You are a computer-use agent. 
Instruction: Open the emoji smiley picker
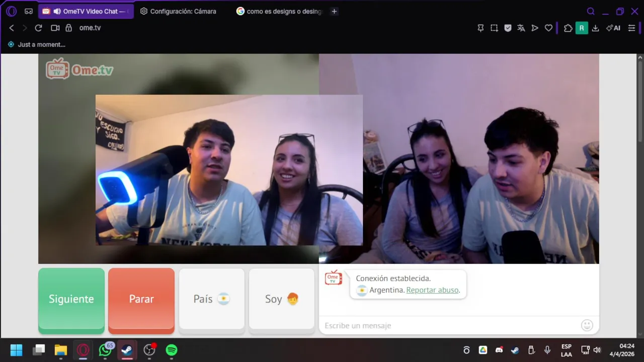pos(587,325)
